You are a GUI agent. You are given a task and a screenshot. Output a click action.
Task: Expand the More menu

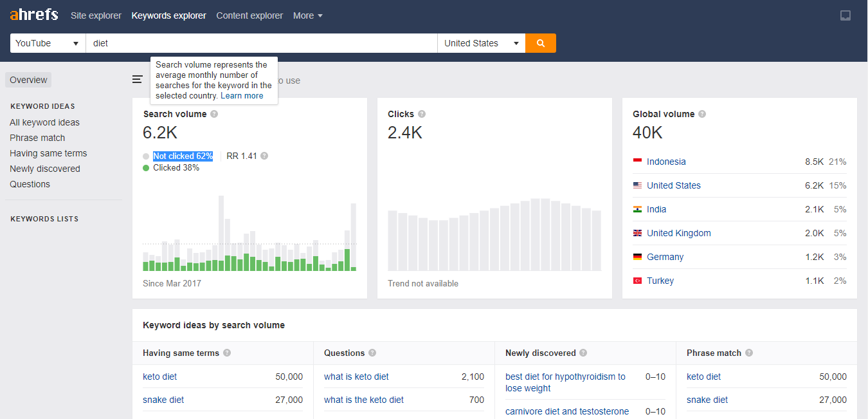[308, 15]
